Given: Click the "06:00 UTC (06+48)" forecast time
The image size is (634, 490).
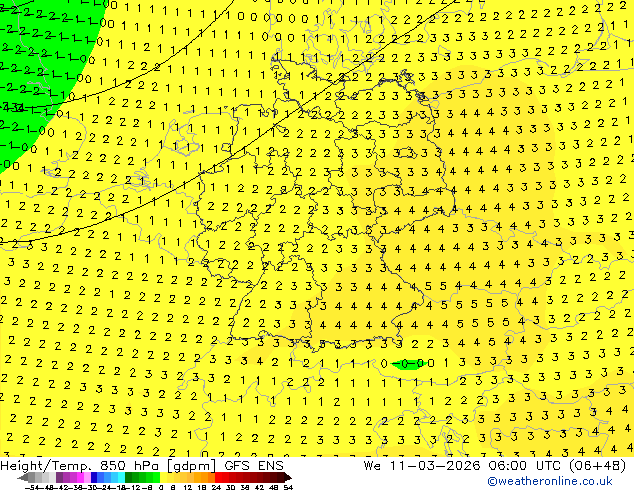Looking at the screenshot, I should 557,466.
